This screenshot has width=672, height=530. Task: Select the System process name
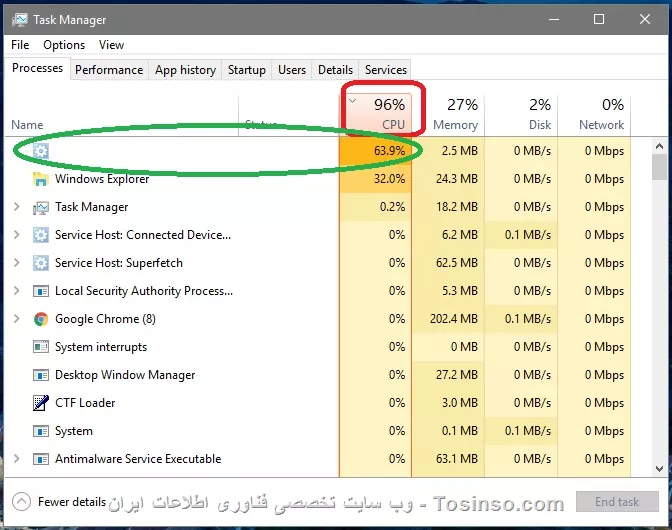(74, 431)
